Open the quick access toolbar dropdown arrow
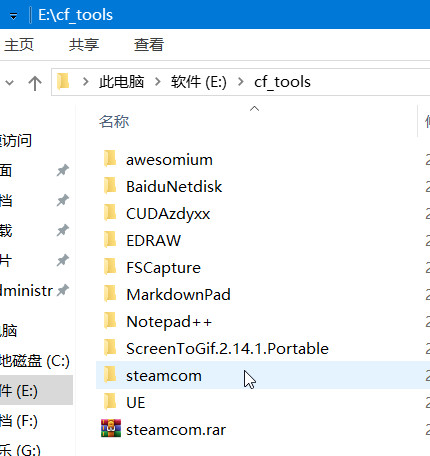The height and width of the screenshot is (456, 430). tap(13, 16)
